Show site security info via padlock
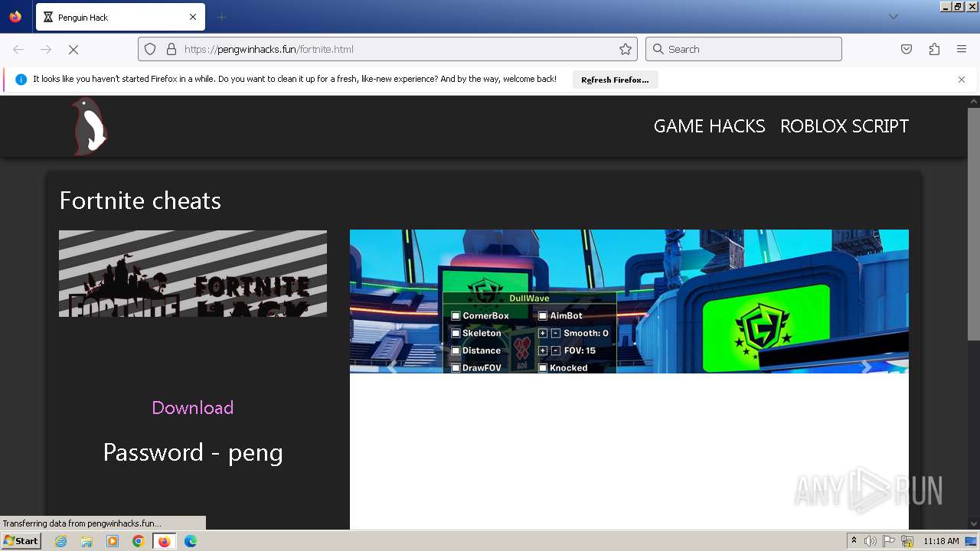980x551 pixels. [171, 49]
